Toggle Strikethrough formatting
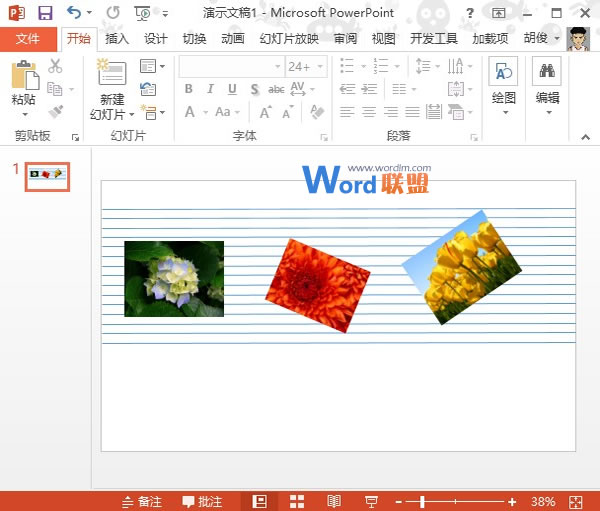 [x=276, y=89]
